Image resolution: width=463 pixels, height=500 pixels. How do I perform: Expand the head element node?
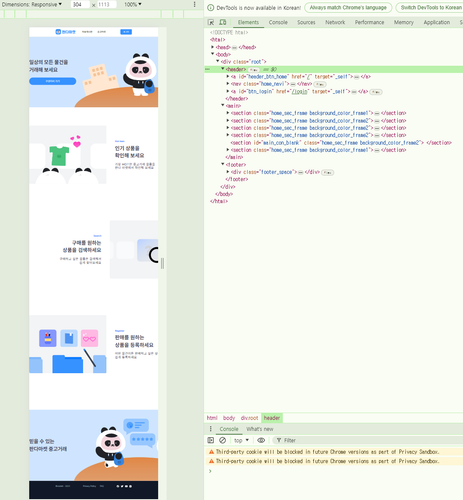[x=213, y=47]
